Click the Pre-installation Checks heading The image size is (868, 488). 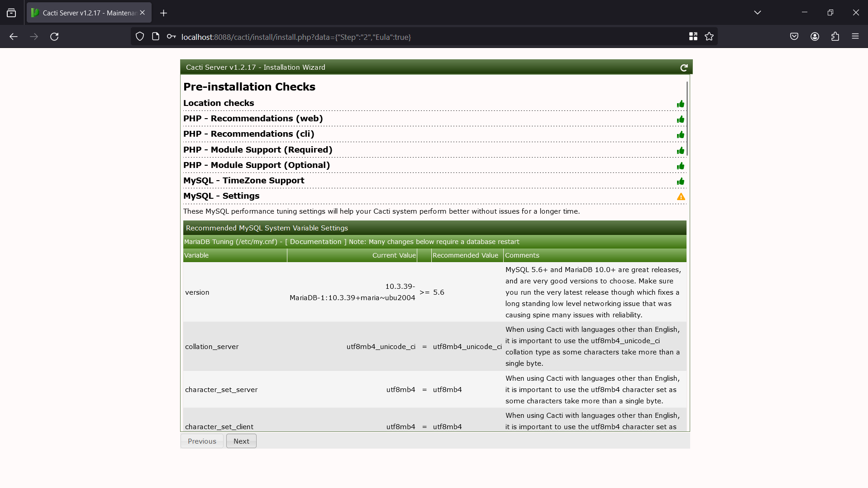click(249, 87)
